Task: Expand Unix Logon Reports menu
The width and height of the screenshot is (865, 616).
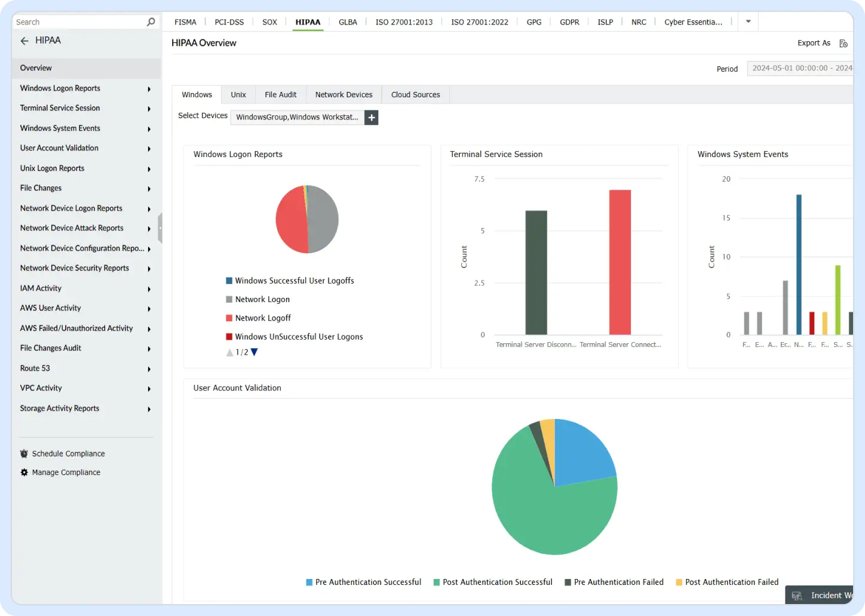Action: coord(149,169)
